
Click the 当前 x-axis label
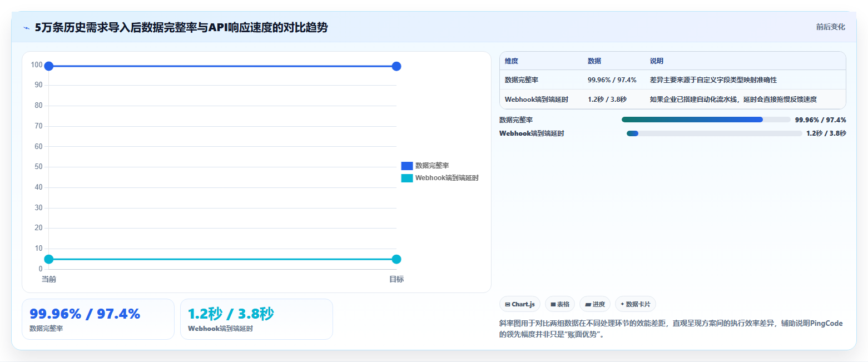pos(49,279)
